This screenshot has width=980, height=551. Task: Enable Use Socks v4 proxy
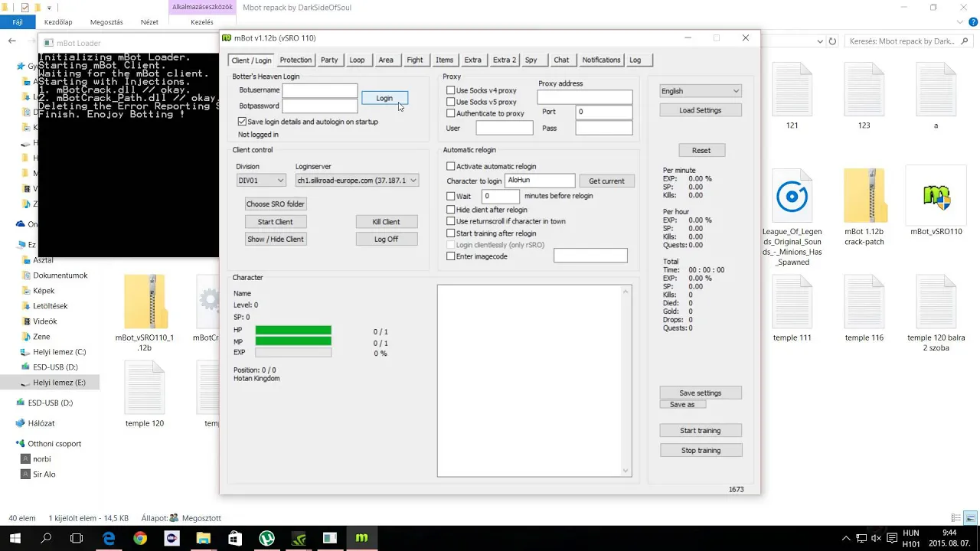click(x=451, y=90)
